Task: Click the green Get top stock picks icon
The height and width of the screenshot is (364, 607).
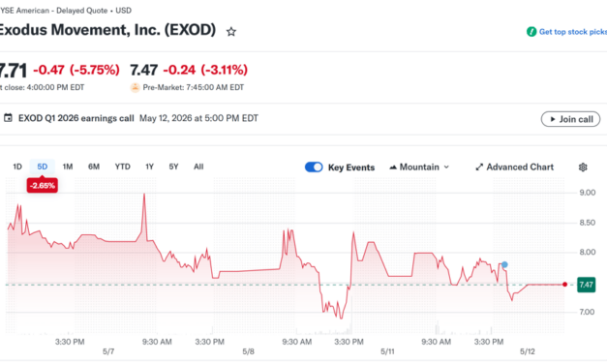Action: 531,32
